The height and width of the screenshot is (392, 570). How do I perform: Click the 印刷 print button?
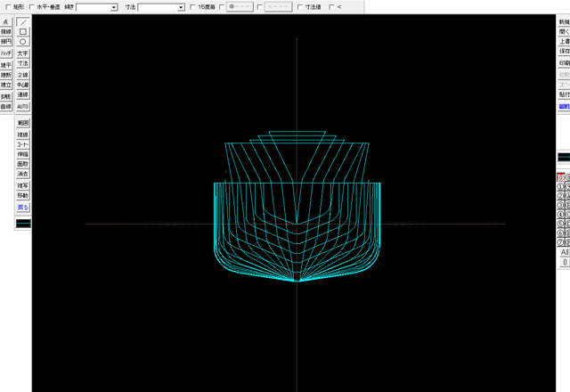click(x=564, y=63)
